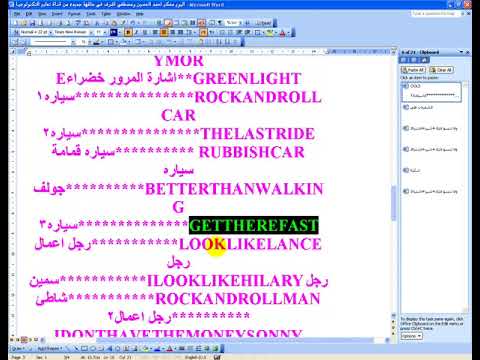The image size is (480, 360).
Task: Open the clipboard Options dropdown
Action: [411, 336]
